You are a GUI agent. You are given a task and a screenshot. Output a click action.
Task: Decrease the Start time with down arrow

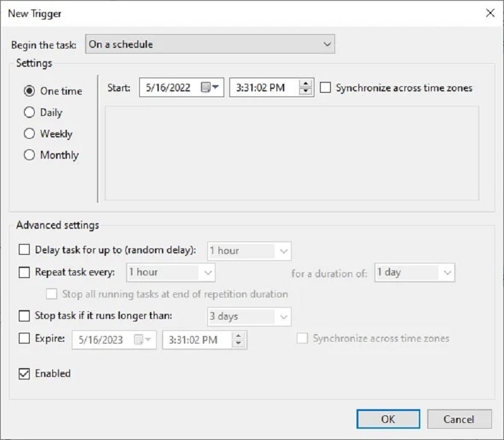[306, 92]
